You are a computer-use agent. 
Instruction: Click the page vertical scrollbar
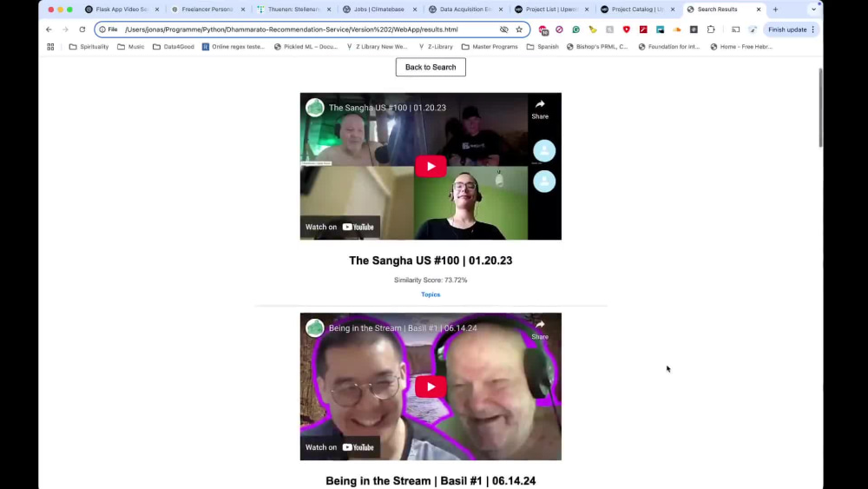tap(820, 108)
